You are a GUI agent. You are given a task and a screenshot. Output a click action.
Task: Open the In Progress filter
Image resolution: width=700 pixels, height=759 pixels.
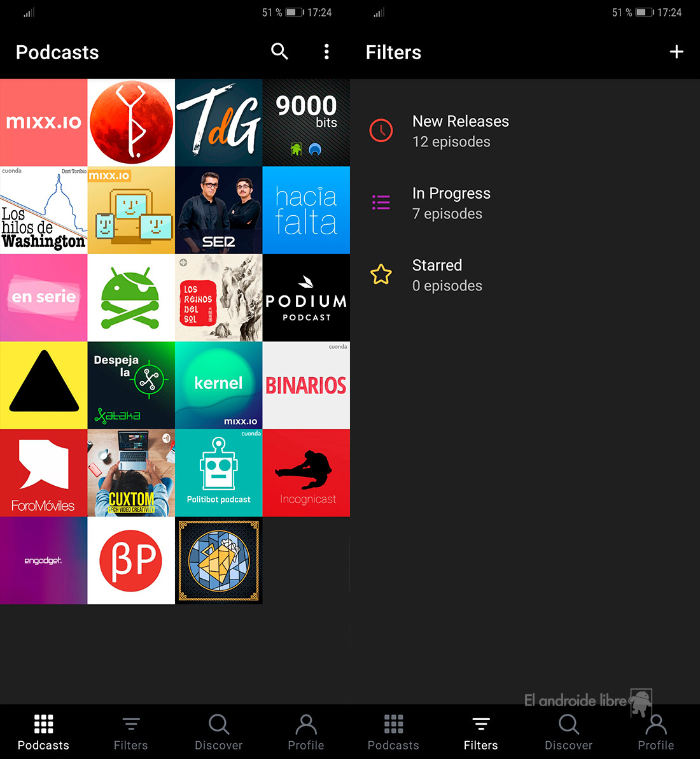pos(525,203)
